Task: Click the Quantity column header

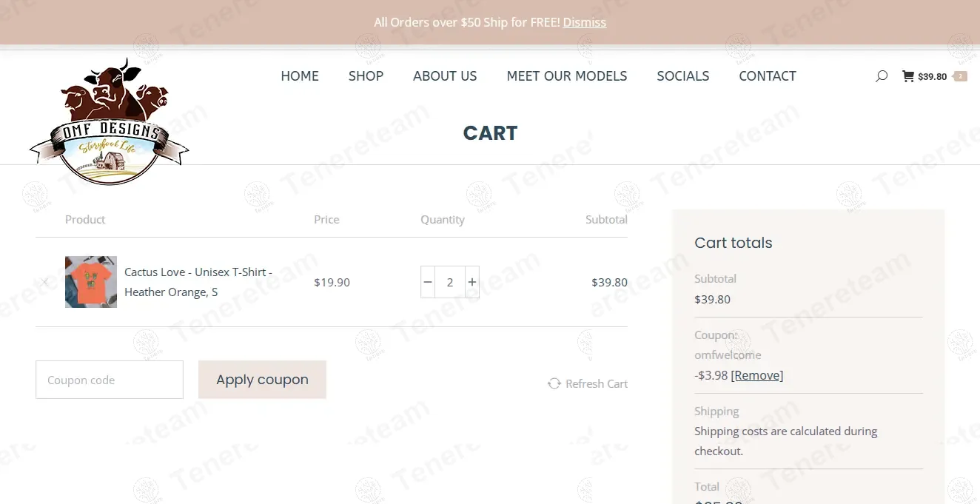Action: (443, 219)
